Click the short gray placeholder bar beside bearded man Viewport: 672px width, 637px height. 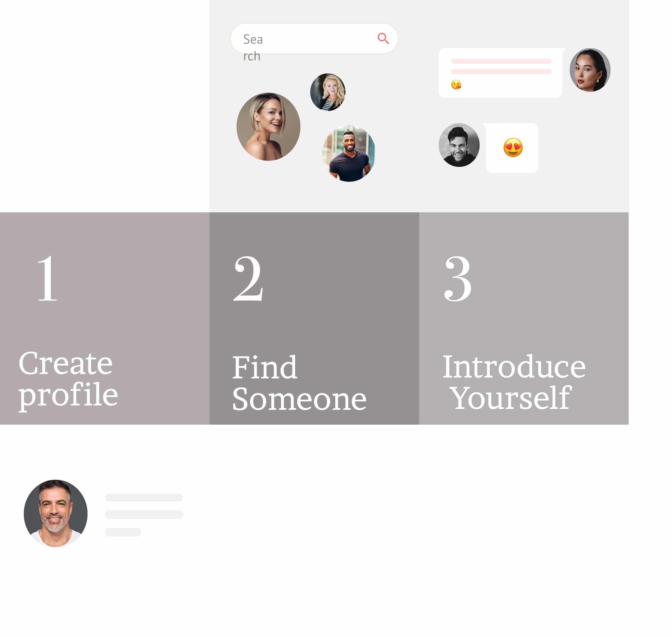(123, 532)
